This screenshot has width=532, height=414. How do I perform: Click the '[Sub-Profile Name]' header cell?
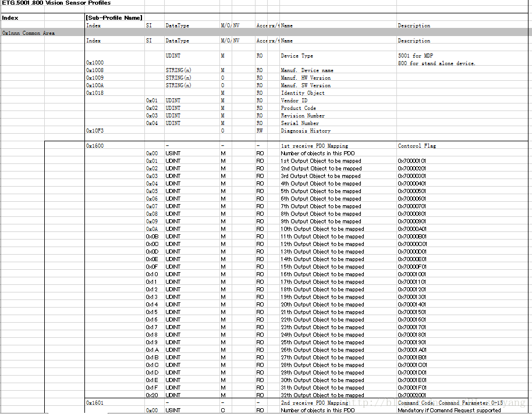click(114, 17)
